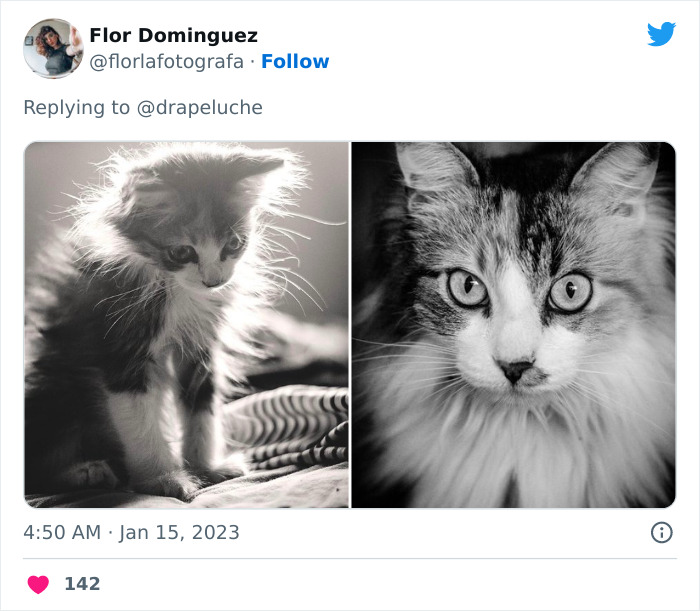700x611 pixels.
Task: View the 142 likes count
Action: [82, 584]
